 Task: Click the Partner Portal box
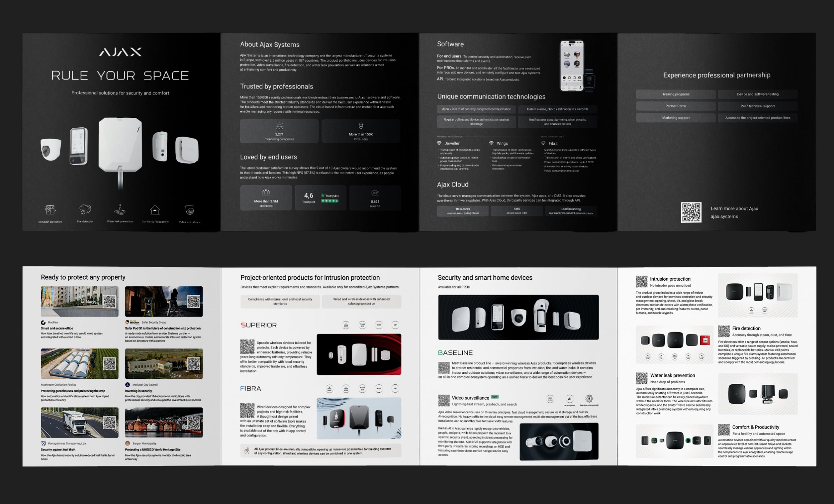[x=676, y=106]
